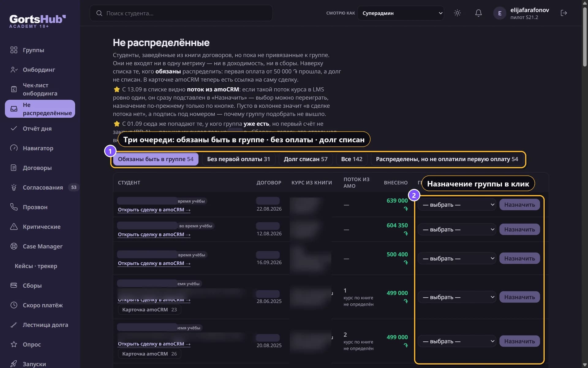Expand group dropdown for contract 20.08.2025
588x368 pixels.
pyautogui.click(x=457, y=341)
